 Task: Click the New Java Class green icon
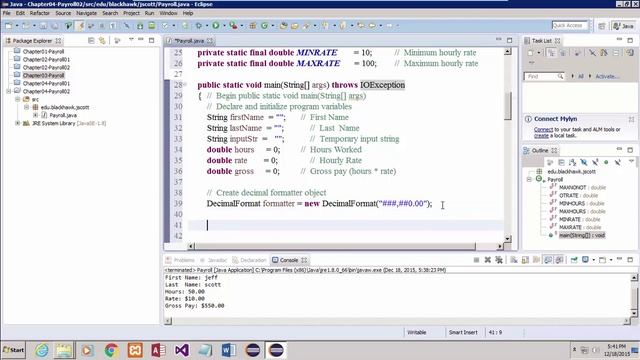tap(264, 26)
